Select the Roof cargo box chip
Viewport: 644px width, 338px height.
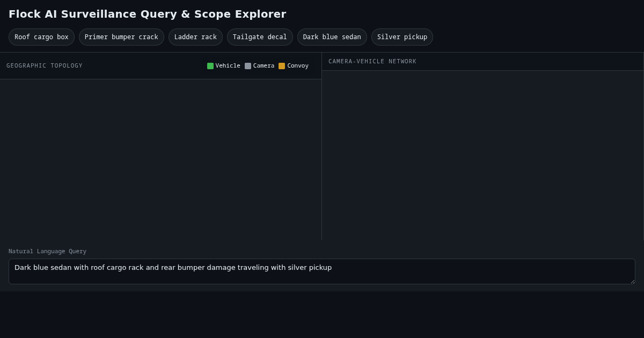(x=41, y=37)
